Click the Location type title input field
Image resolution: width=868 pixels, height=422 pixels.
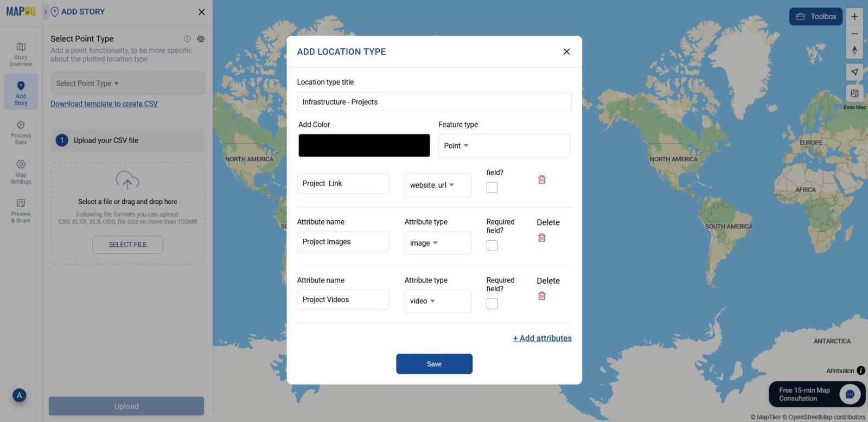(x=434, y=101)
